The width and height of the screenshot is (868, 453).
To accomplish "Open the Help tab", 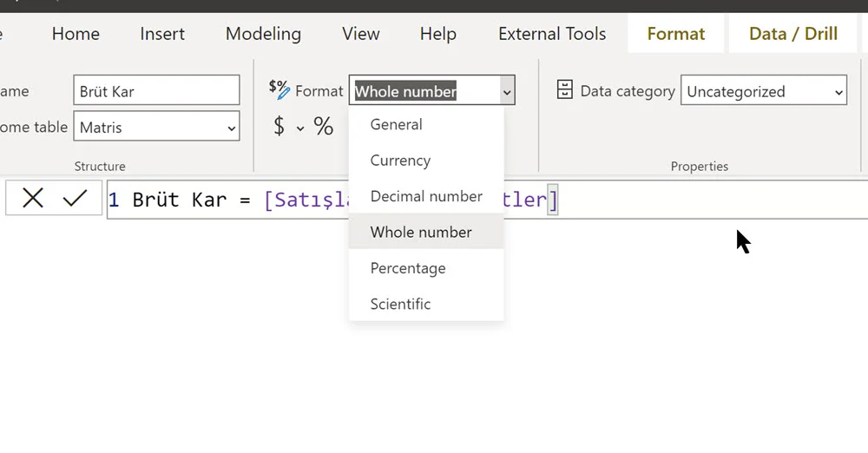I will click(x=437, y=34).
